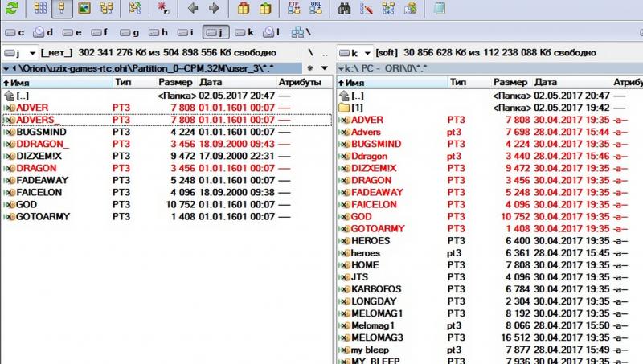The image size is (643, 364).
Task: Click the URL new FTP connection icon
Action: coord(316,9)
